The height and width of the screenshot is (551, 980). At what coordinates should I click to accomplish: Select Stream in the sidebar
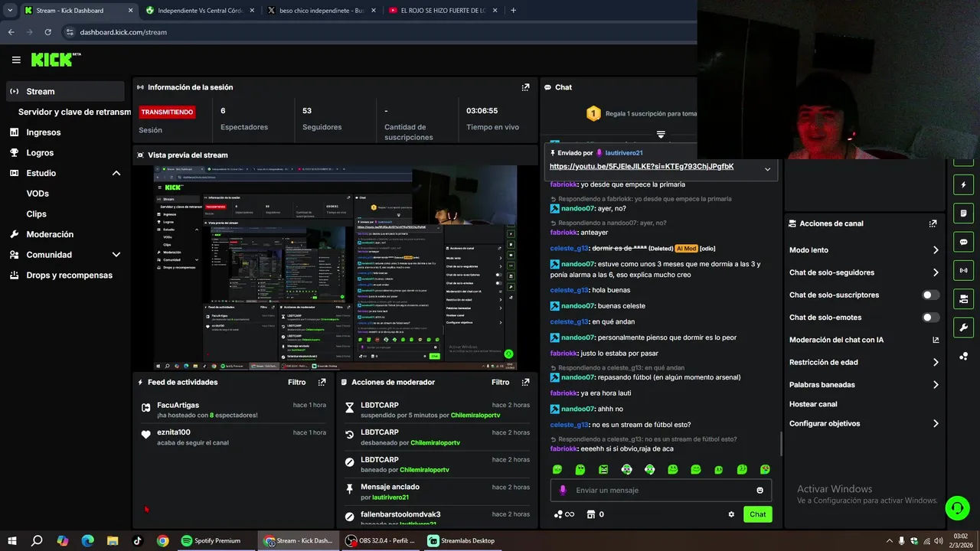click(64, 91)
